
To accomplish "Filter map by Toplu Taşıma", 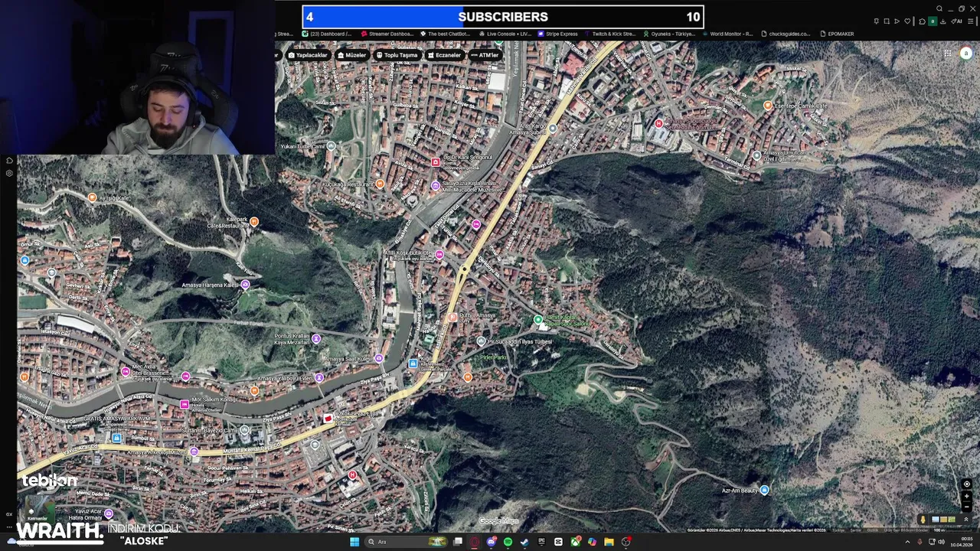I will 397,55.
